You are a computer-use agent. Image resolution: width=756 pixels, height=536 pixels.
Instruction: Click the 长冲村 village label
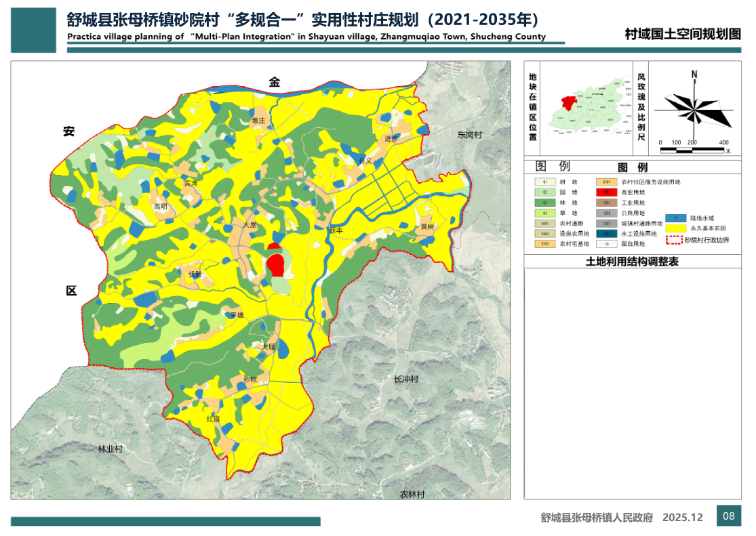406,379
